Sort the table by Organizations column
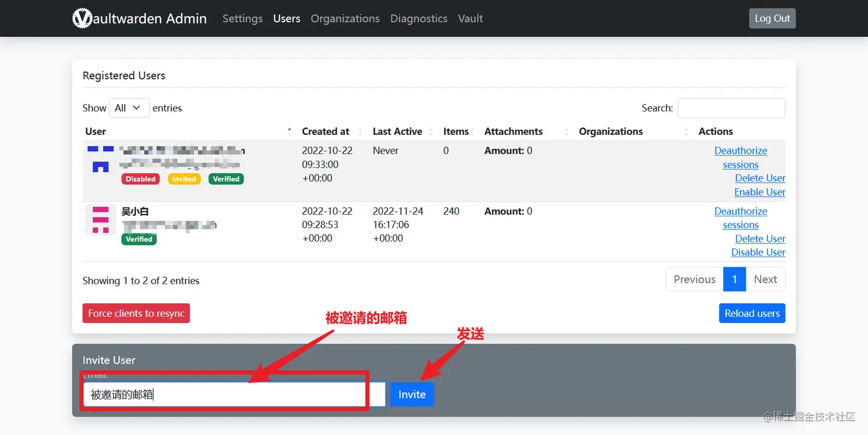The height and width of the screenshot is (435, 868). [634, 131]
